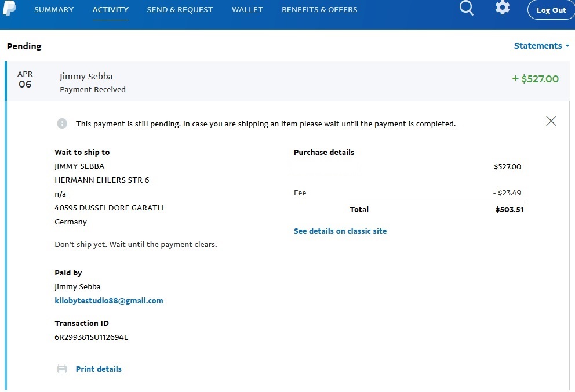Screen dimensions: 575x392
Task: Close the transaction details panel
Action: [x=551, y=121]
